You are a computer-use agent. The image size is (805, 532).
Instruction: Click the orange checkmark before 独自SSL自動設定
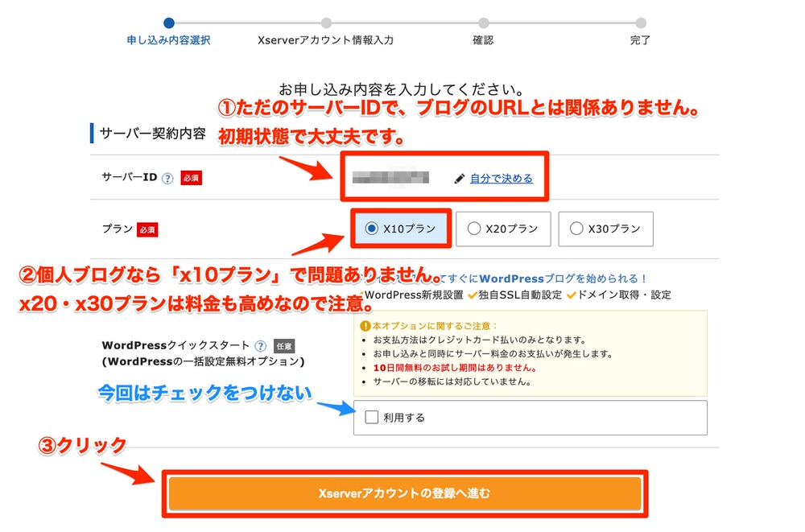coord(473,295)
